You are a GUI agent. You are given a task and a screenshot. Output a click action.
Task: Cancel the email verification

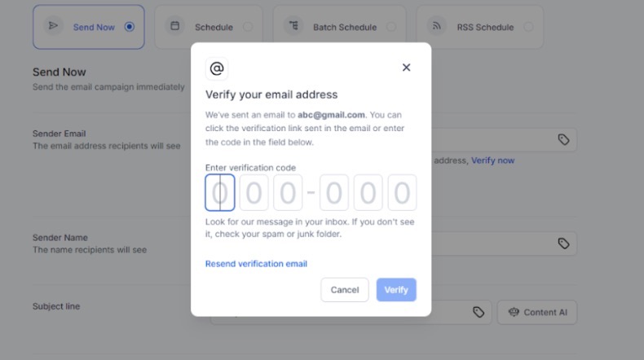tap(345, 290)
